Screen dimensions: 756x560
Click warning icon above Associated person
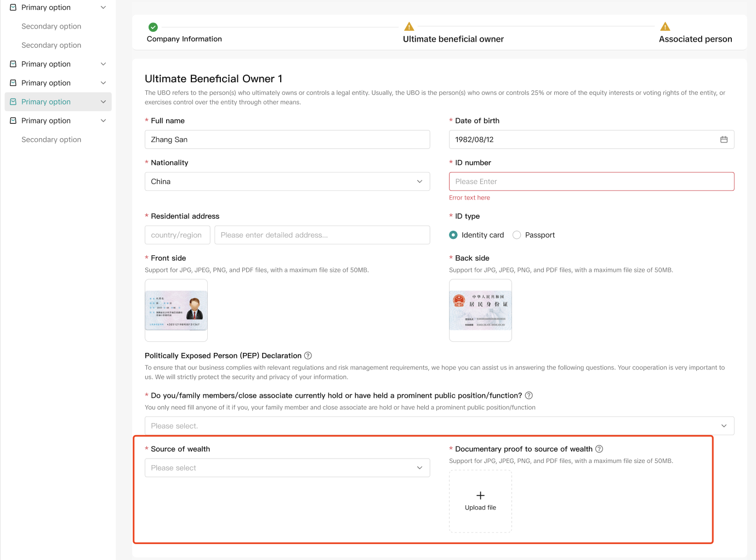pyautogui.click(x=665, y=27)
